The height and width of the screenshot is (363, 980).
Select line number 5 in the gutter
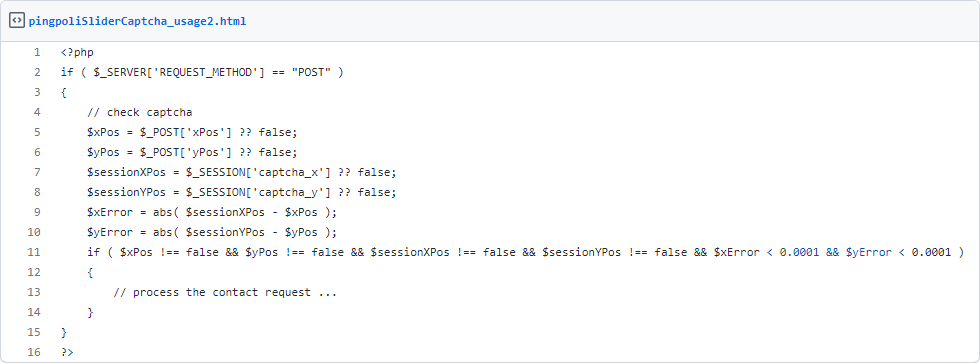tap(37, 132)
